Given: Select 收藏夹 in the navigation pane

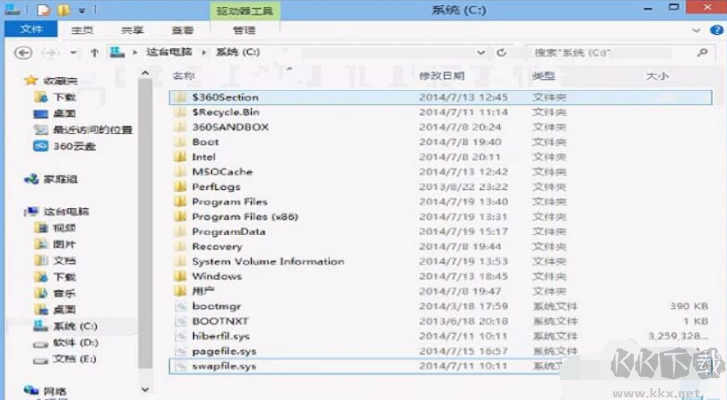Looking at the screenshot, I should (60, 81).
